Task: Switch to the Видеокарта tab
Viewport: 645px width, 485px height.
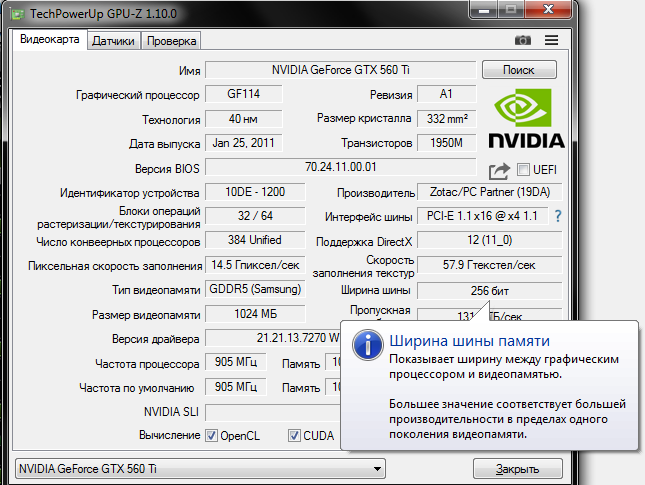Action: coord(50,40)
